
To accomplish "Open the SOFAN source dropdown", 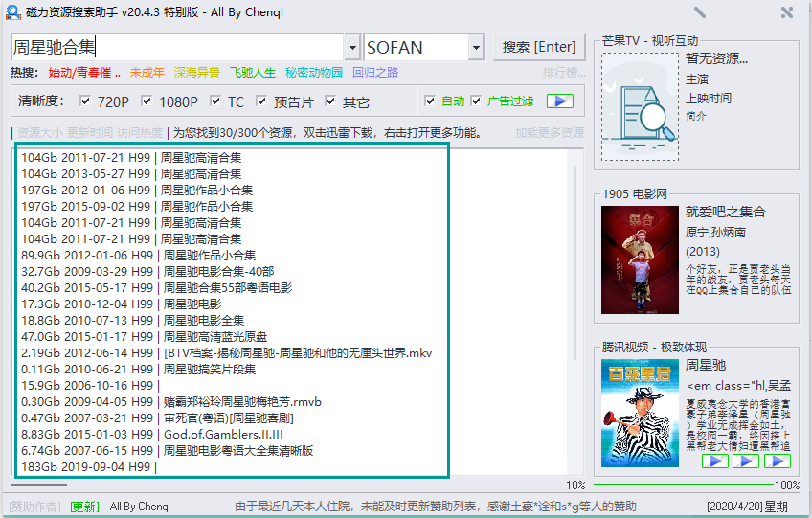I will [476, 48].
